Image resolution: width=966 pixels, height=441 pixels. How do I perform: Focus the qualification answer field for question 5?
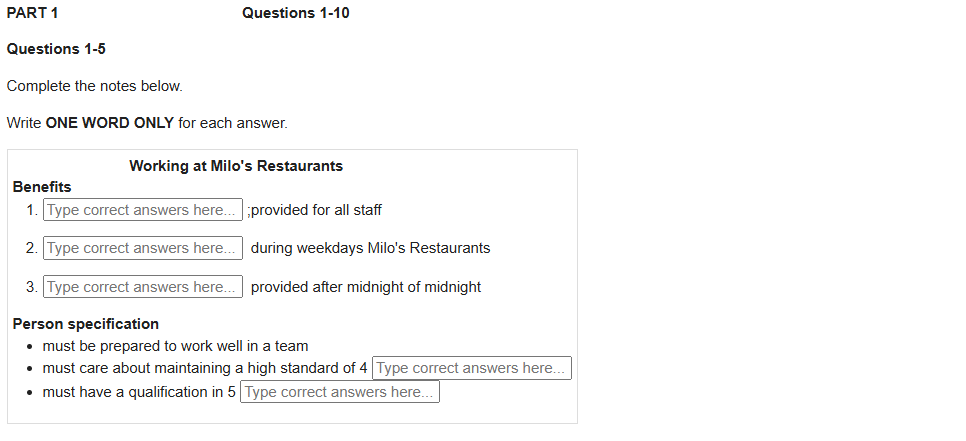pos(340,392)
